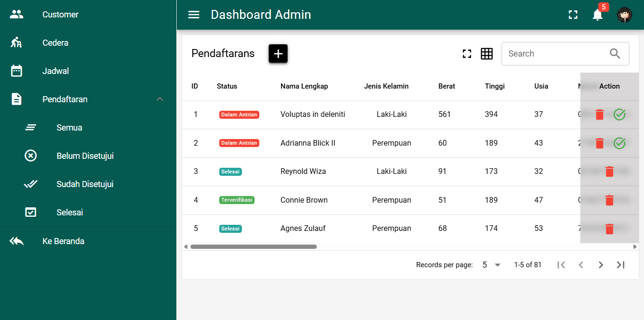Click the notification badge showing 5
Screen dimensions: 644x320
603,7
